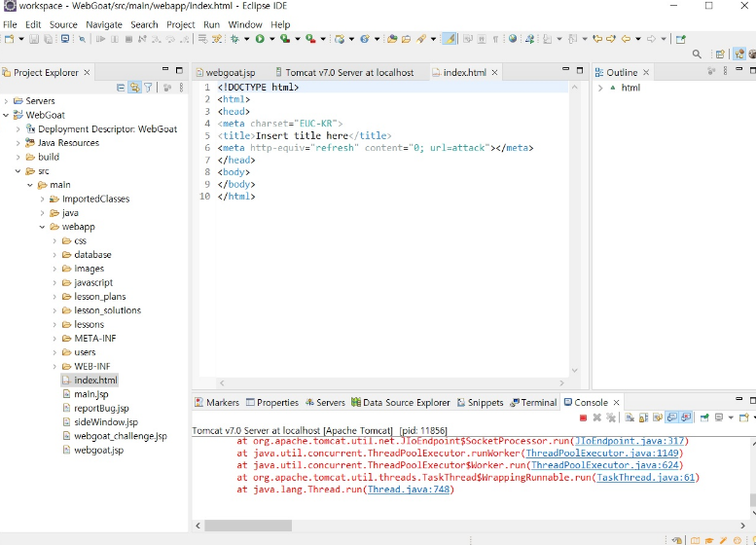The width and height of the screenshot is (756, 545).
Task: Close the Console view tab
Action: [616, 402]
